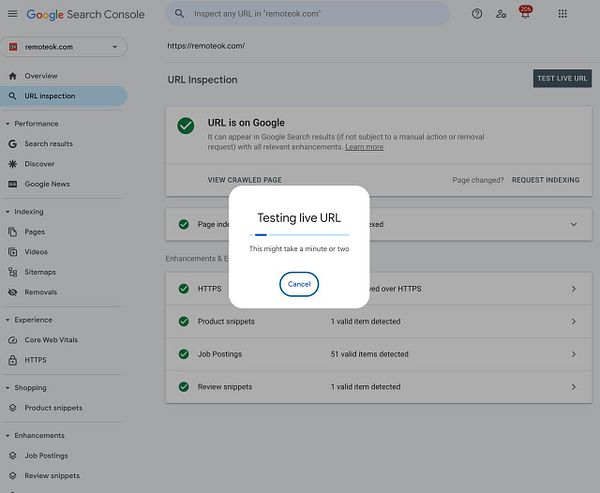Click the Review snippets layers icon in sidebar

click(x=13, y=476)
